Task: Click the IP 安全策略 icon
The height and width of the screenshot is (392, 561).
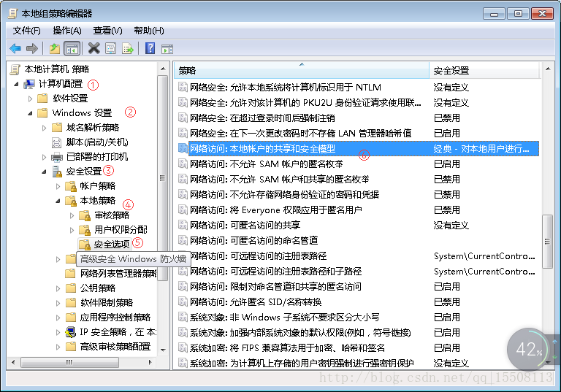Action: [x=70, y=332]
